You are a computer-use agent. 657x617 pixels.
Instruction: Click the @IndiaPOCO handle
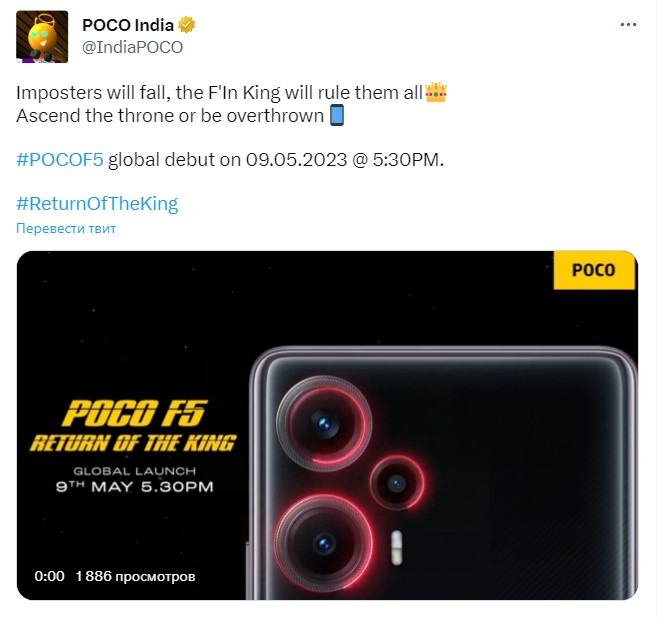point(132,46)
